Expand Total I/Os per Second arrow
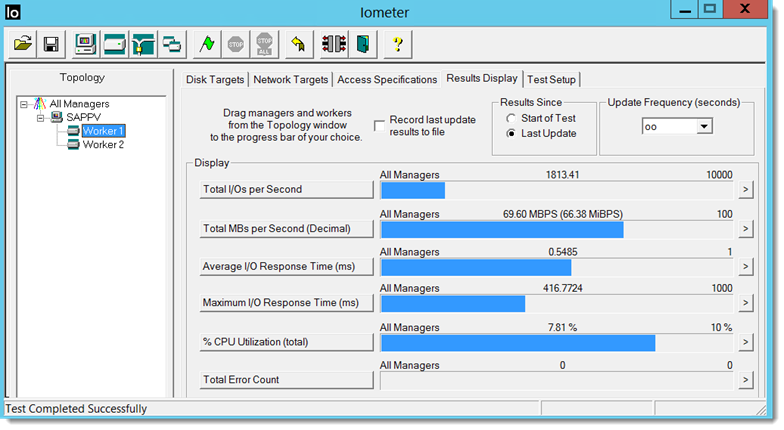Screen dimensions: 784x430 (746, 190)
